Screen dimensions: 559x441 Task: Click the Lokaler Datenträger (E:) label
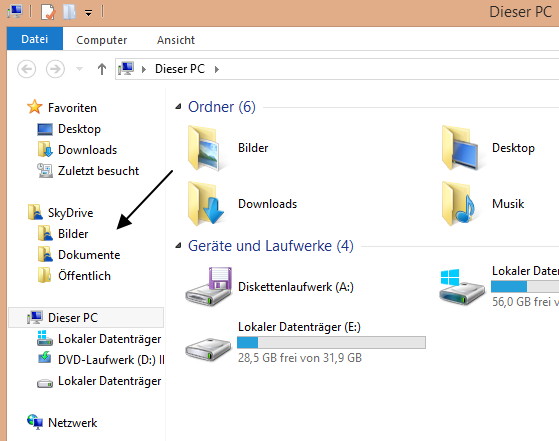(x=299, y=327)
